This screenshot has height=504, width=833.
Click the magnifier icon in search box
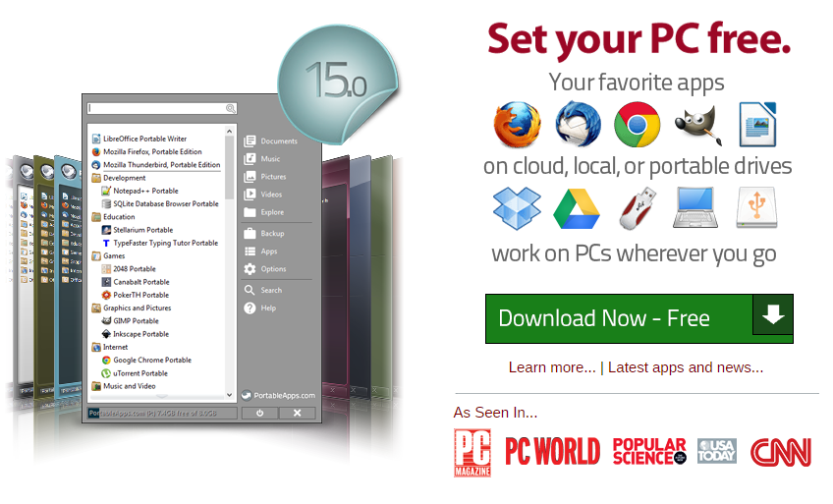(231, 108)
